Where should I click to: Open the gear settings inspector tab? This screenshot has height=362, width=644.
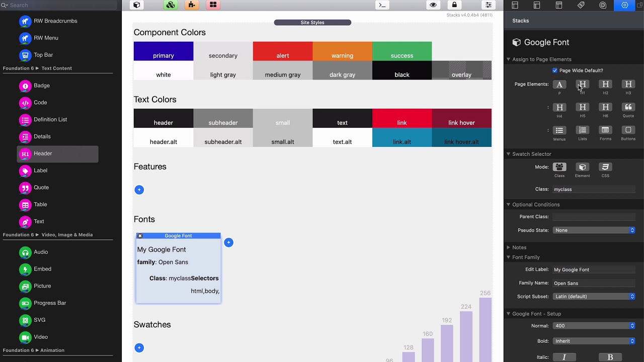[x=625, y=5]
